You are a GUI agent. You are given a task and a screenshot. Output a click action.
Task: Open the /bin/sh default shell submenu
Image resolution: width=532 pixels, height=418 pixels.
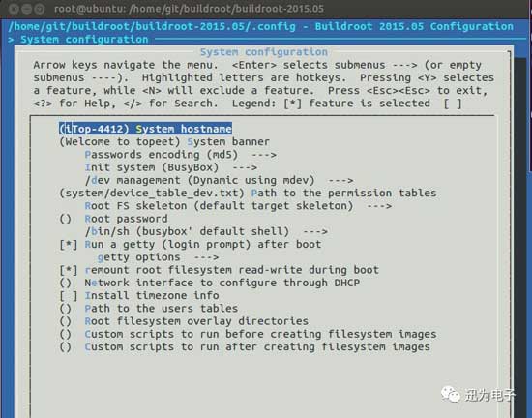(206, 231)
